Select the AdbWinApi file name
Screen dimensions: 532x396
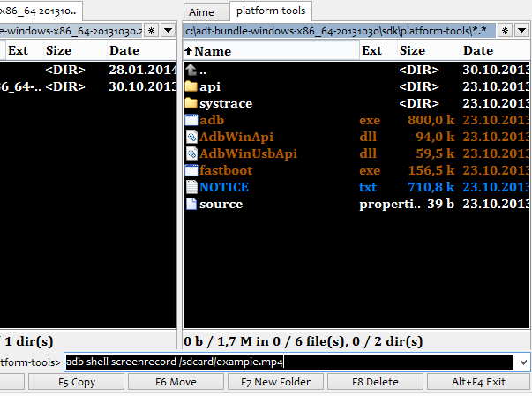point(236,137)
